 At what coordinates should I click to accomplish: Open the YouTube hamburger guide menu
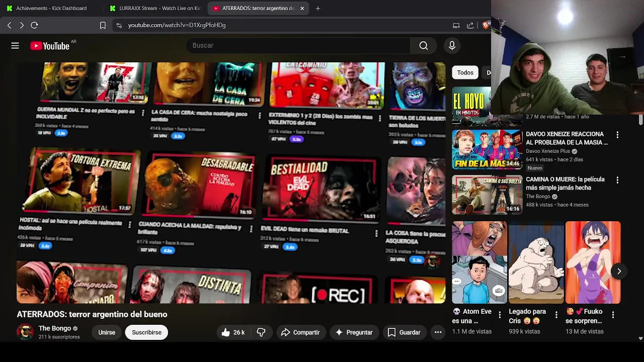point(15,46)
